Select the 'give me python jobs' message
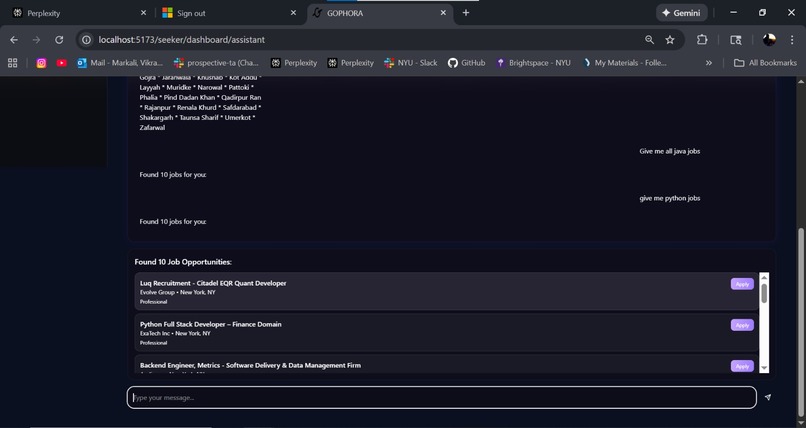Image resolution: width=806 pixels, height=428 pixels. tap(669, 198)
